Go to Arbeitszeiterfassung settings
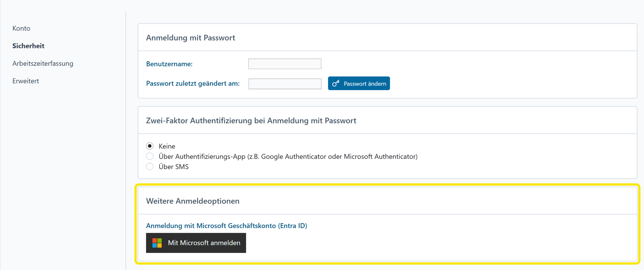This screenshot has height=270, width=644. [x=43, y=63]
